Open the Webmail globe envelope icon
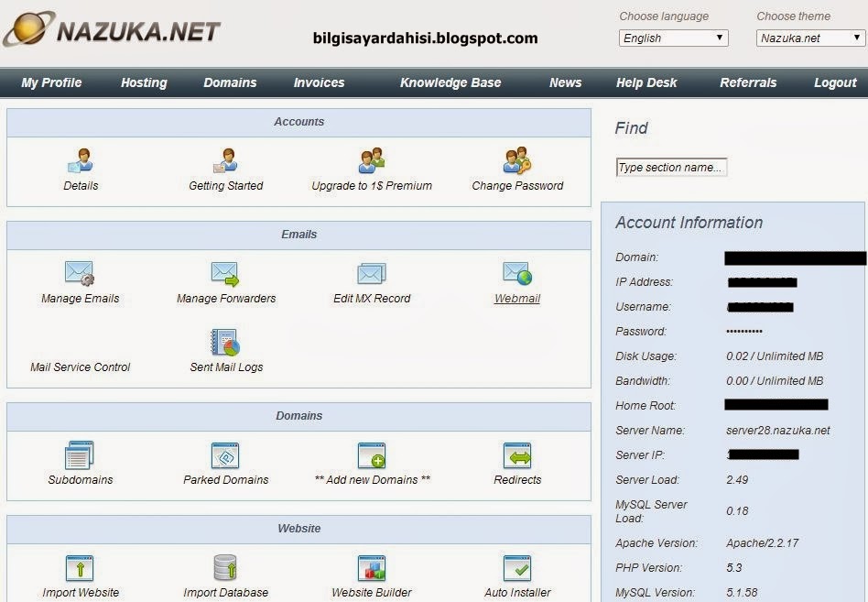Image resolution: width=868 pixels, height=602 pixels. (x=517, y=273)
